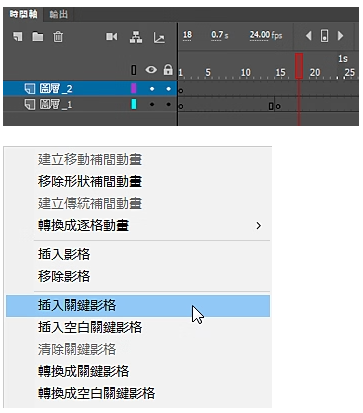
Task: Lock all layers with padlock icon
Action: [x=168, y=70]
